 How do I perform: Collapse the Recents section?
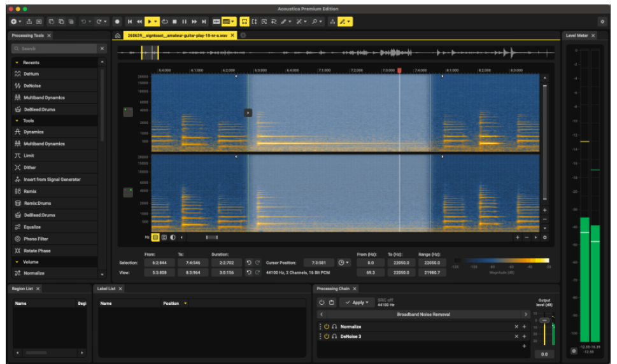point(17,62)
